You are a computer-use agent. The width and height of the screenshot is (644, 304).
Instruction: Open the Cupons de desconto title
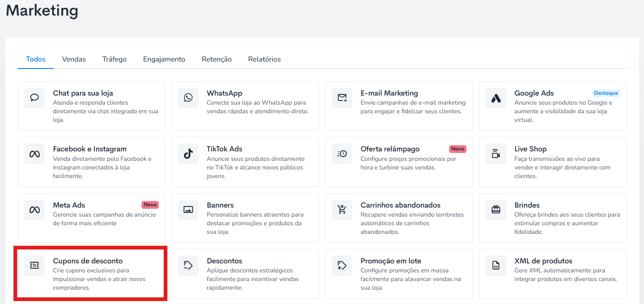coord(88,261)
